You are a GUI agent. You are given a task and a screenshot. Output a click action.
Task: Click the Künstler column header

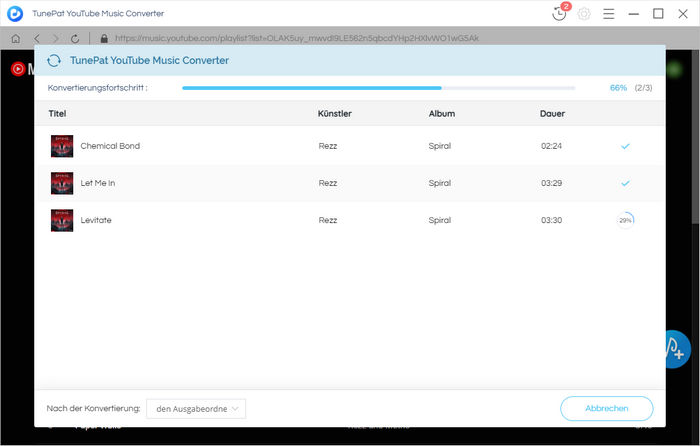tap(335, 113)
